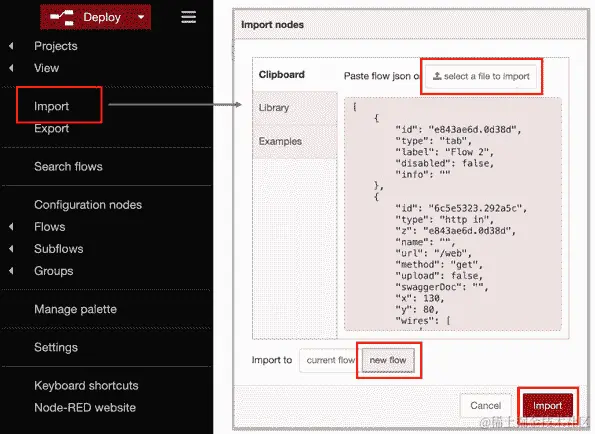This screenshot has width=595, height=434.
Task: Open Configuration nodes entry
Action: [88, 205]
